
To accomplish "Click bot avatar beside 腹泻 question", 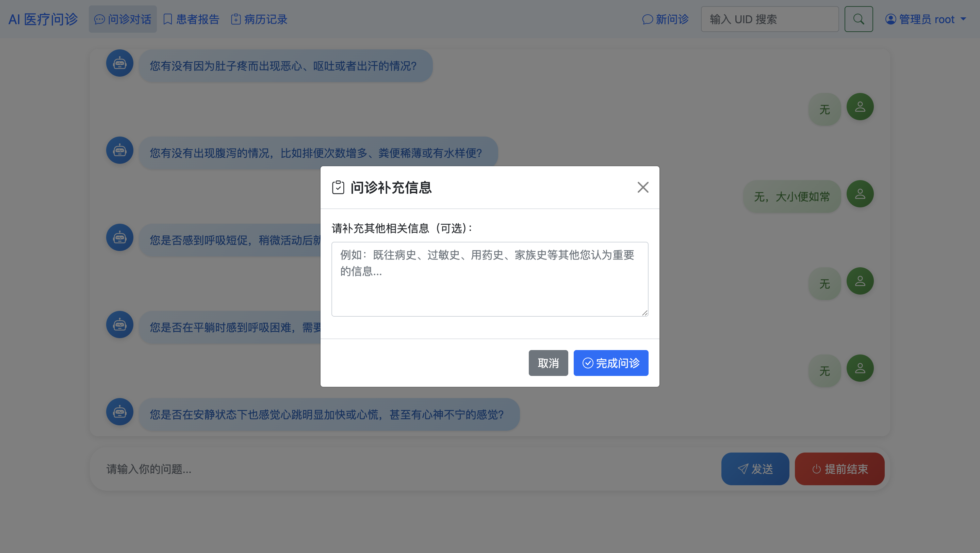I will coord(119,150).
